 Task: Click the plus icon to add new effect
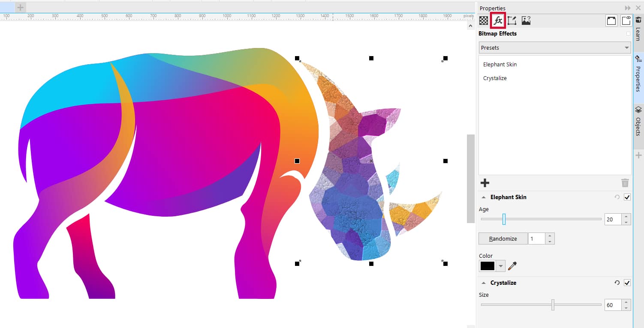(x=485, y=183)
